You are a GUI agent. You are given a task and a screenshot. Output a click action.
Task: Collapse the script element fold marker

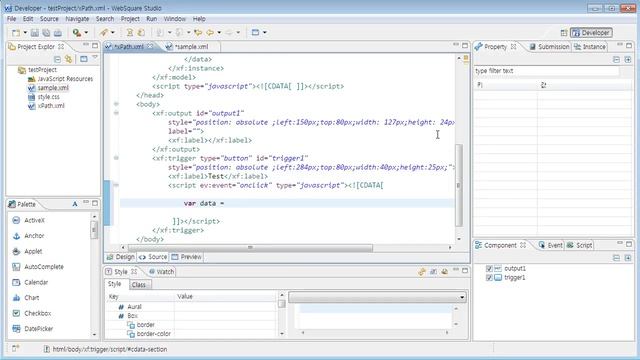point(116,185)
